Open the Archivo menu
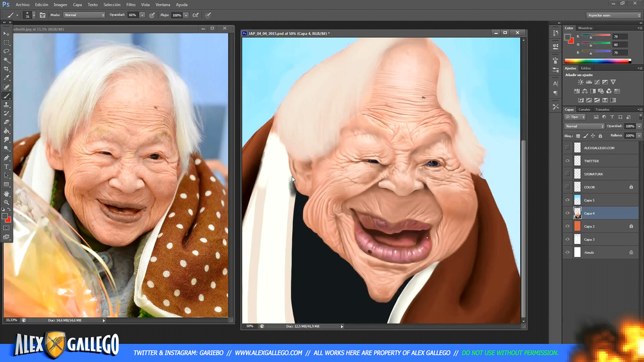The height and width of the screenshot is (362, 644). pyautogui.click(x=22, y=5)
